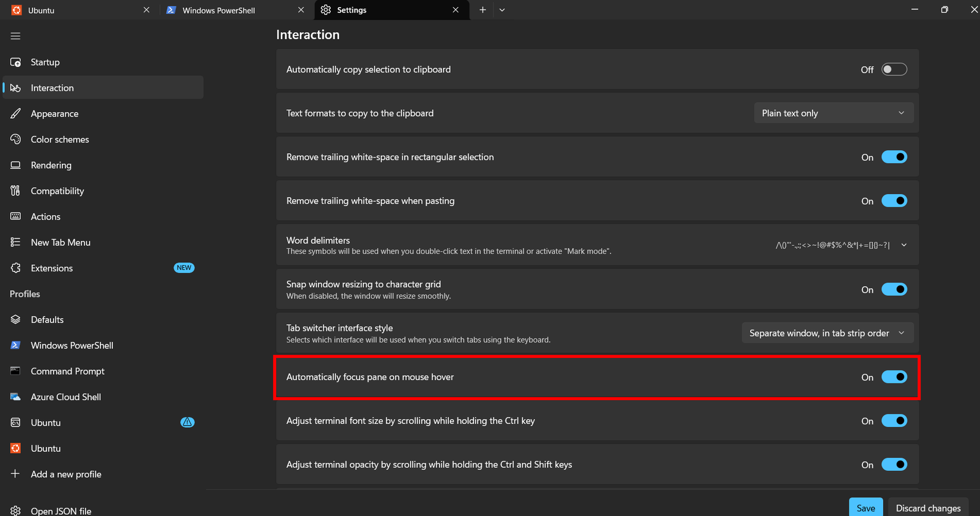980x516 pixels.
Task: Click the Rendering monitor icon
Action: click(15, 165)
